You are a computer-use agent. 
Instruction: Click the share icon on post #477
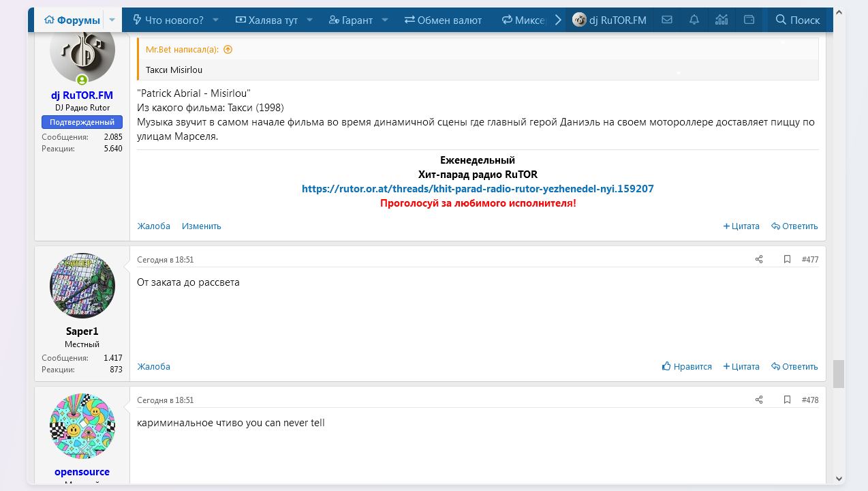point(759,259)
